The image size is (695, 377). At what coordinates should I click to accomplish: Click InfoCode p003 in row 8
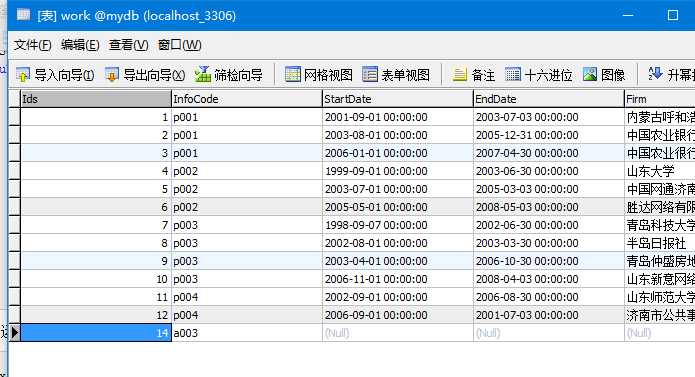(x=247, y=243)
